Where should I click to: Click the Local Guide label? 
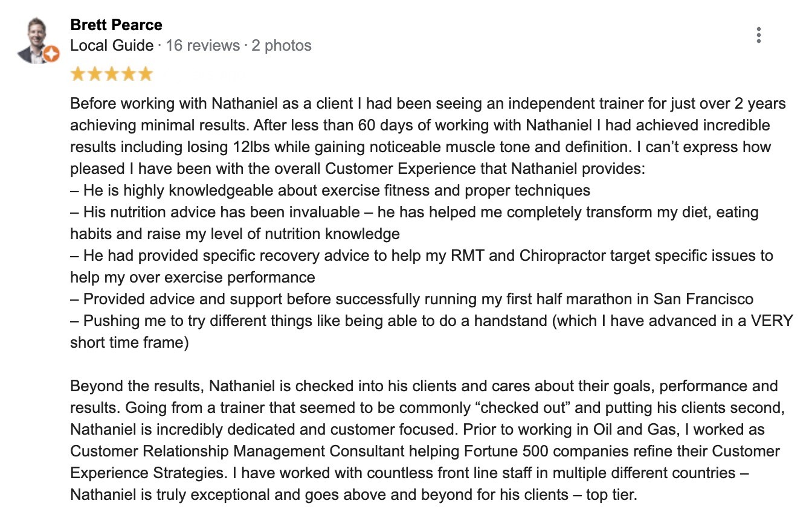tap(112, 45)
